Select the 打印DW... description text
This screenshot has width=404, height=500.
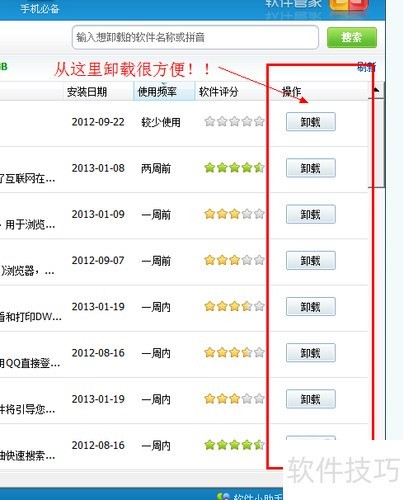coord(31,317)
